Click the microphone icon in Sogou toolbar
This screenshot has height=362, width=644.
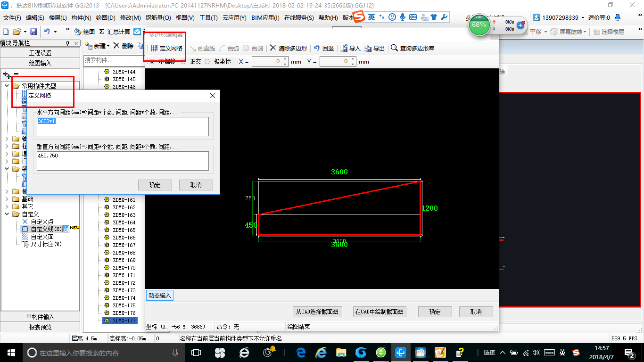coord(403,17)
